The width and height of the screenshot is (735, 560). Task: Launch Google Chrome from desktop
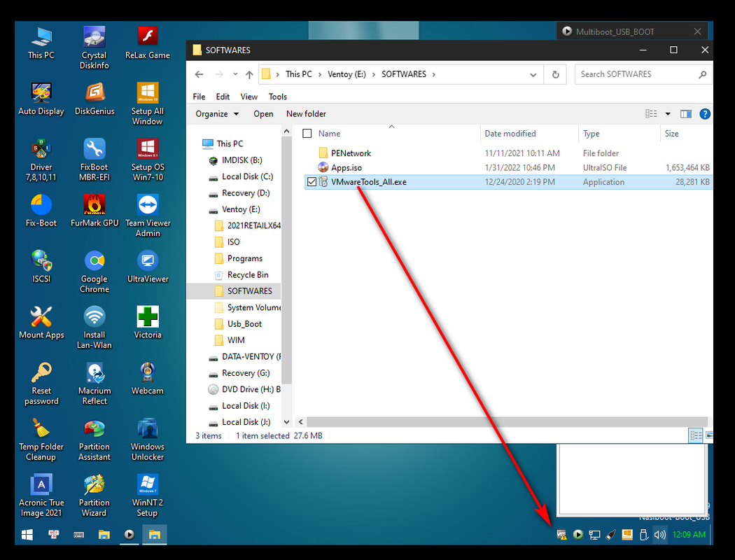click(94, 272)
